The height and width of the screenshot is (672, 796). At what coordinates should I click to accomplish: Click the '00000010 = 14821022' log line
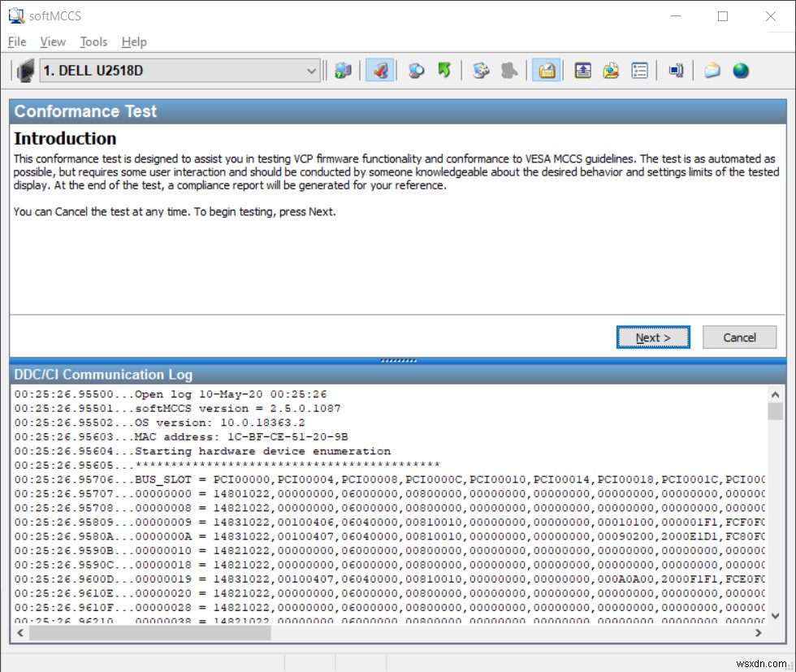pyautogui.click(x=389, y=551)
